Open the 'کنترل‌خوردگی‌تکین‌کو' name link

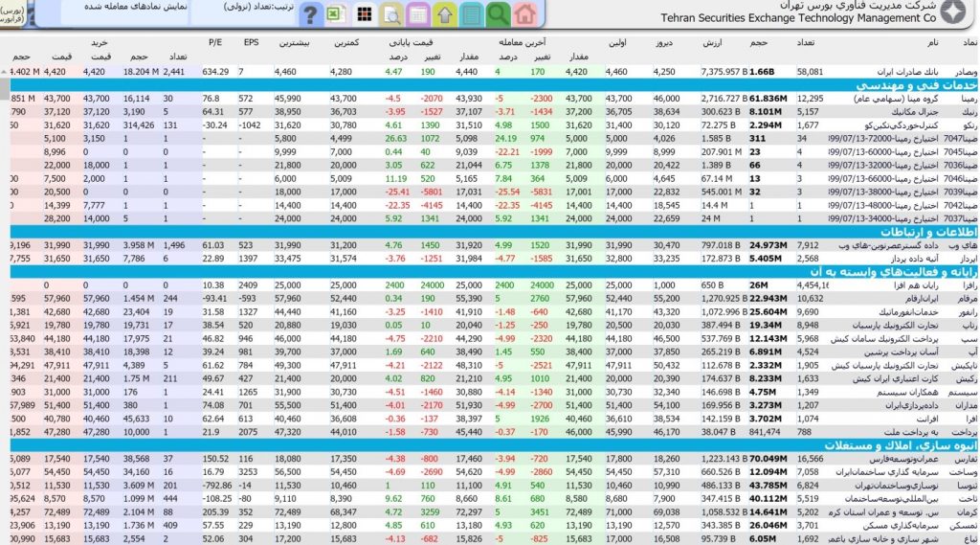click(x=901, y=125)
